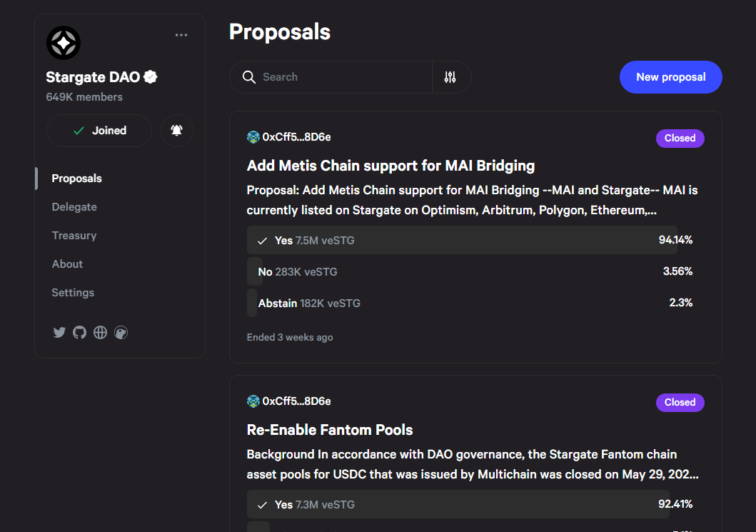Image resolution: width=756 pixels, height=532 pixels.
Task: Open the About page
Action: 68,264
